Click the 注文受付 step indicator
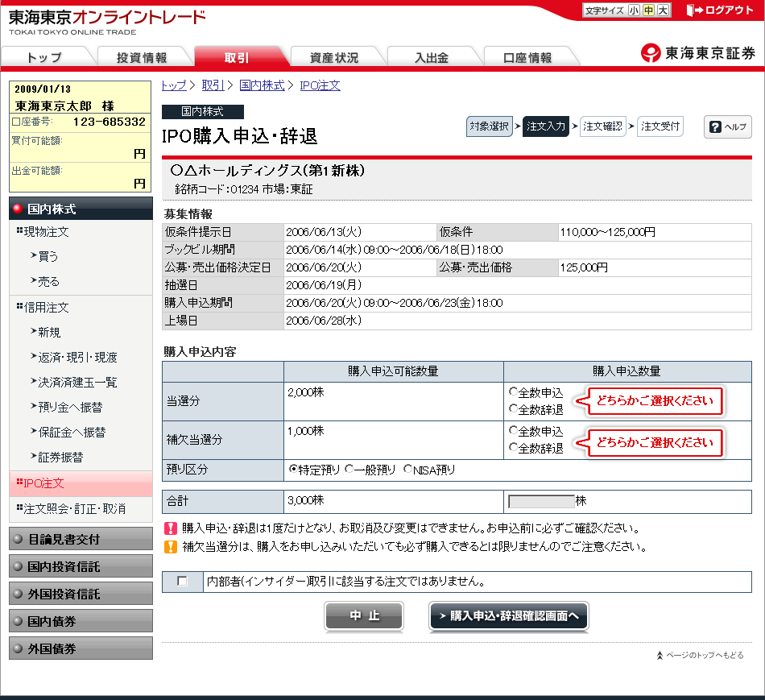This screenshot has height=700, width=765. pos(660,126)
